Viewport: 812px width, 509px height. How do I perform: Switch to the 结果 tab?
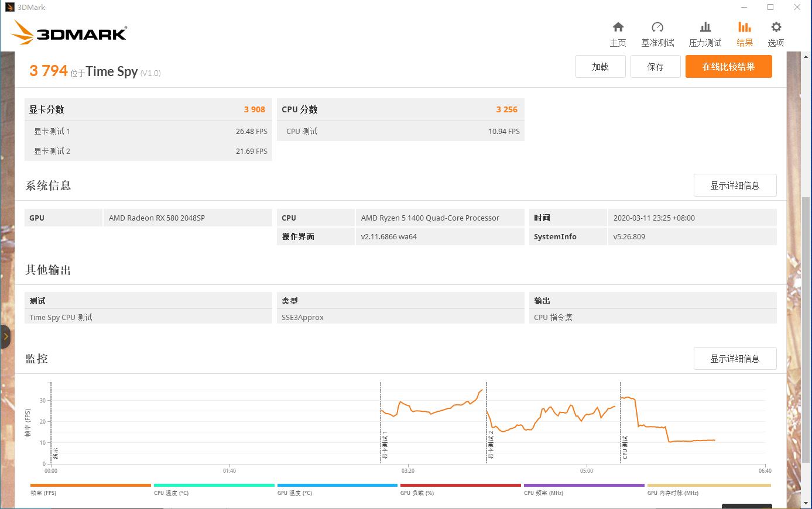pyautogui.click(x=744, y=32)
